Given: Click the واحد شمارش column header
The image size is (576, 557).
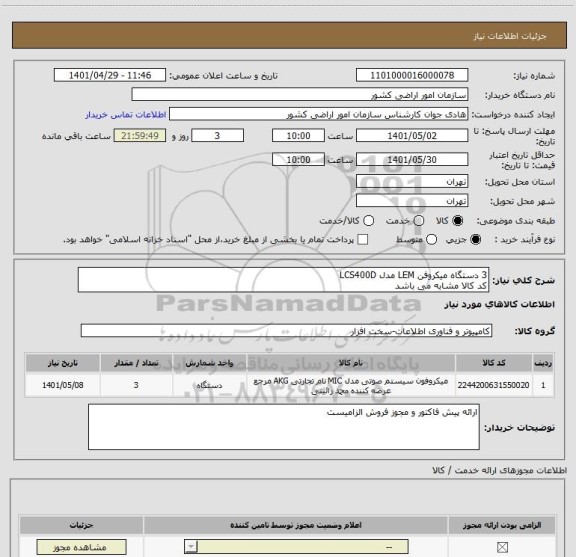Looking at the screenshot, I should pos(209,363).
